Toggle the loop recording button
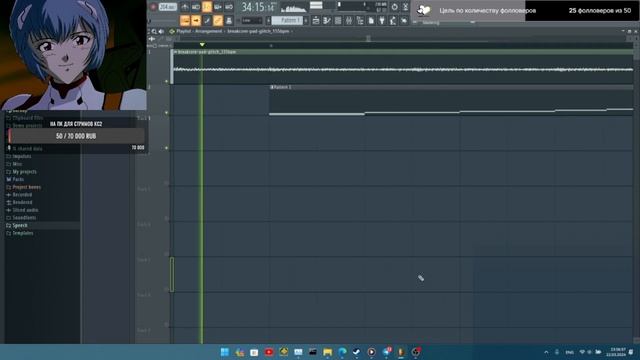The height and width of the screenshot is (360, 640). click(229, 7)
